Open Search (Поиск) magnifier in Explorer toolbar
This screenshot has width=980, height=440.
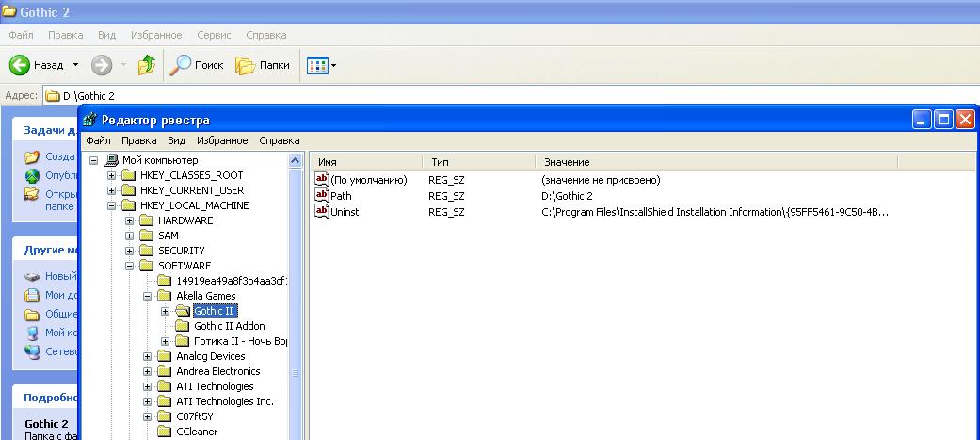coord(181,64)
